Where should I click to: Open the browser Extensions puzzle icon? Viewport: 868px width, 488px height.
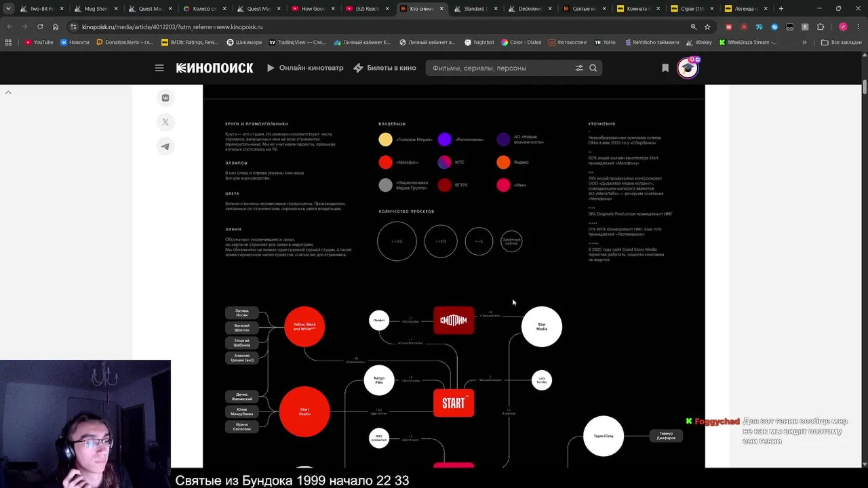click(x=820, y=26)
